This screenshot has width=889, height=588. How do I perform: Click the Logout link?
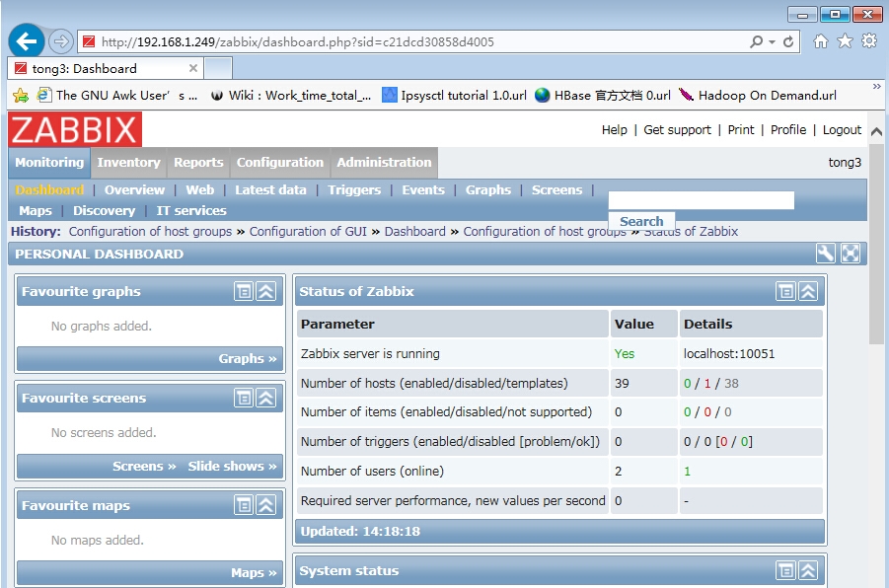(842, 130)
